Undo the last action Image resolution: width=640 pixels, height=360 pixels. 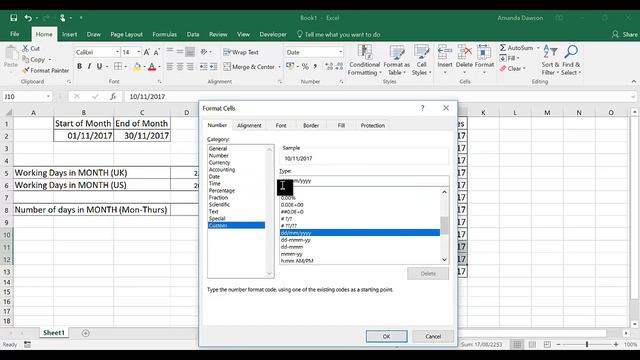pos(28,18)
